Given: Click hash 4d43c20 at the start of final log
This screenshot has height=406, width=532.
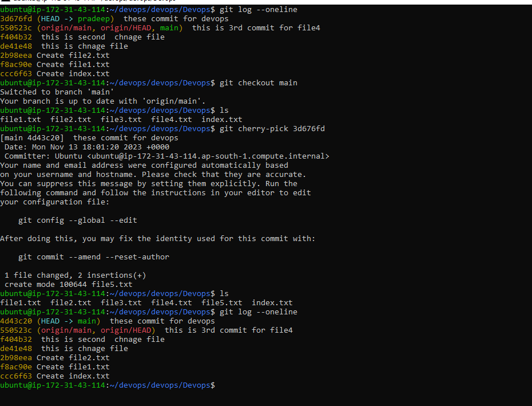Looking at the screenshot, I should 16,321.
